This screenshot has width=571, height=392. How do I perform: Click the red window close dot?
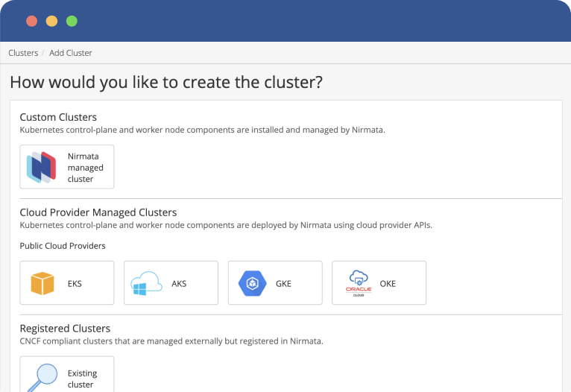click(x=32, y=21)
